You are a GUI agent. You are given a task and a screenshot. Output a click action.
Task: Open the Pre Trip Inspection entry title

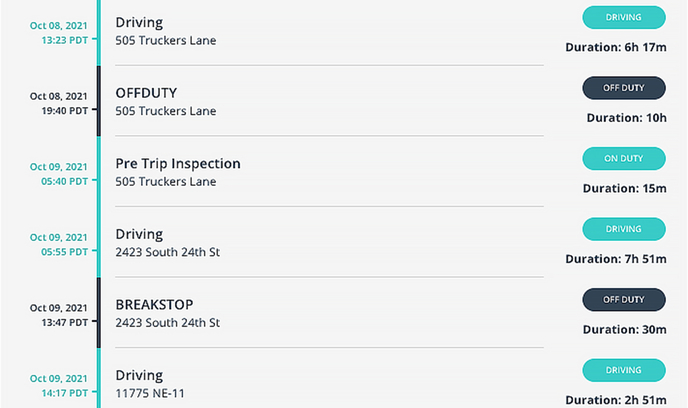pos(178,164)
